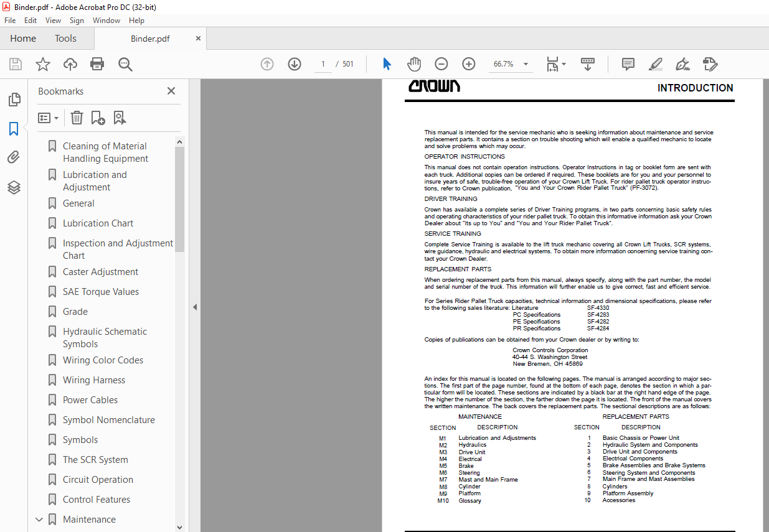The width and height of the screenshot is (769, 532).
Task: Switch to the Home tab
Action: point(23,39)
